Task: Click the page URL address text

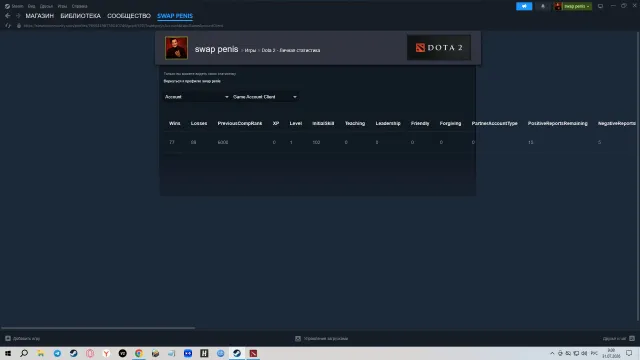Action: [x=123, y=25]
